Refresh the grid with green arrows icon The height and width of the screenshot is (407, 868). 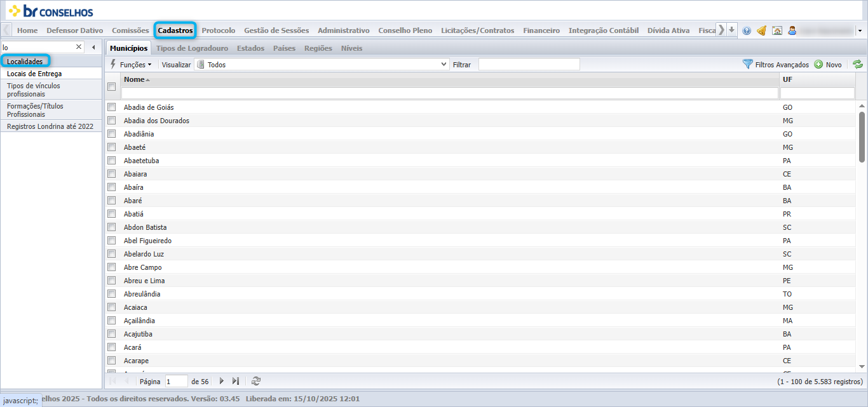click(x=858, y=64)
